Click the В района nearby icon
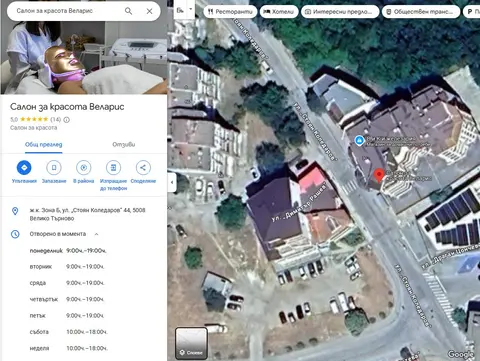 coord(84,168)
